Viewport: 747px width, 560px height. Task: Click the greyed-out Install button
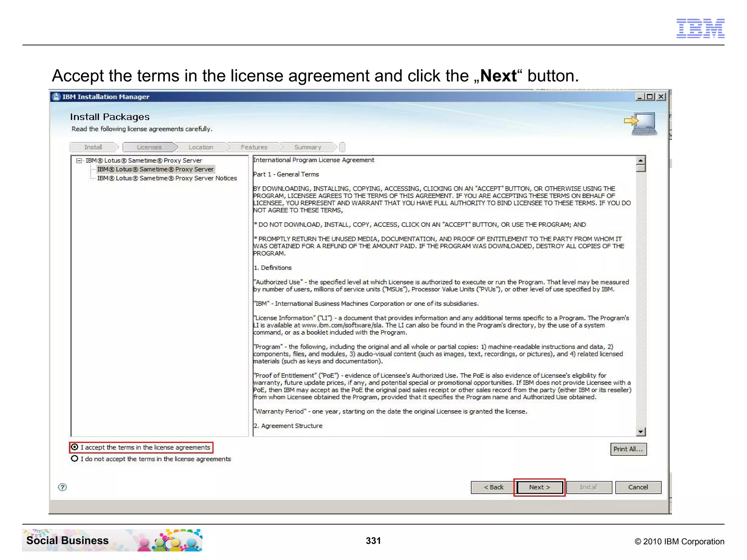coord(589,487)
